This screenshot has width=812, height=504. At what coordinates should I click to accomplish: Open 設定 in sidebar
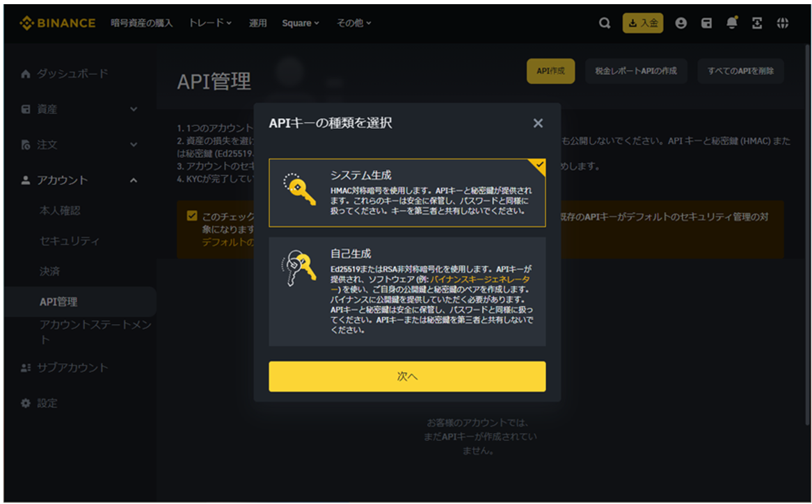[x=47, y=403]
